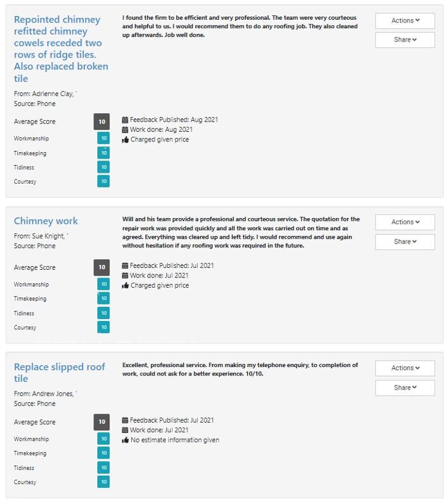The width and height of the screenshot is (448, 502).
Task: Click calendar icon beside Andrew Jones's Work done
Action: coord(125,430)
